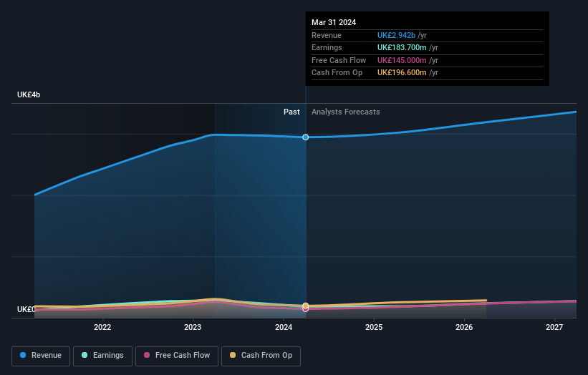The image size is (588, 375).
Task: Click the UK£183.700m earnings value
Action: pos(402,47)
